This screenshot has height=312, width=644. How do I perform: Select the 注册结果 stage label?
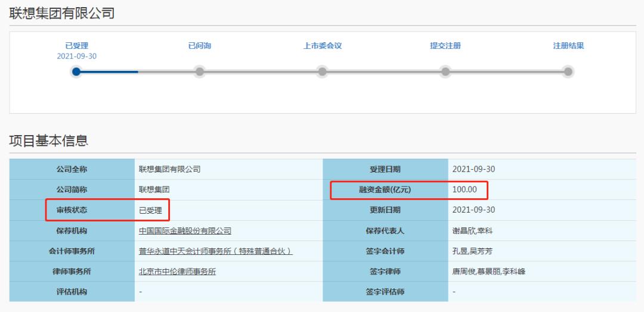click(568, 46)
